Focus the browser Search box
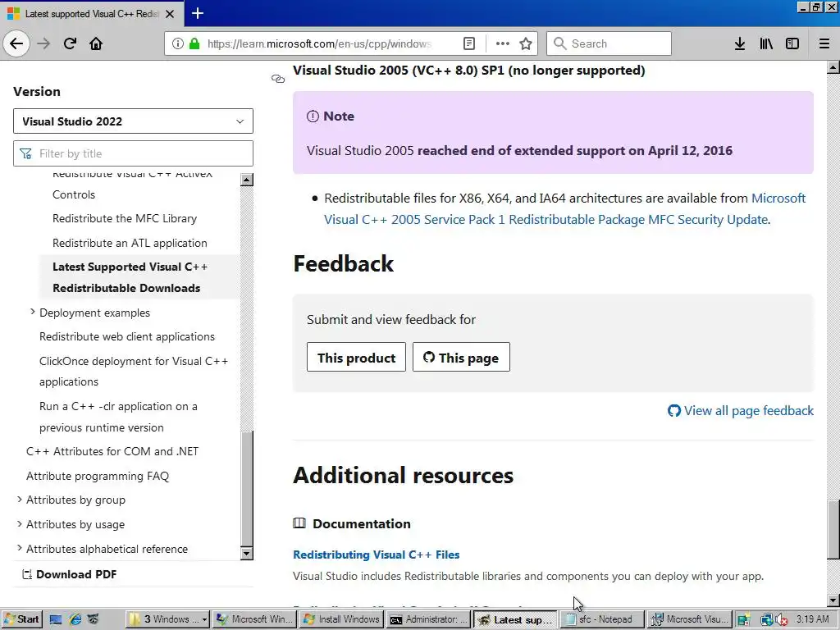 point(609,43)
